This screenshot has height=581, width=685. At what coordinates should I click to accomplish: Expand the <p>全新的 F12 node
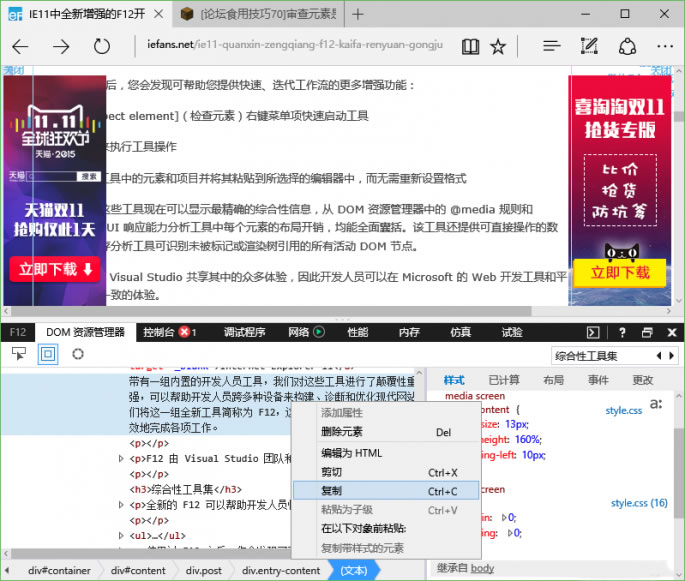click(x=122, y=505)
